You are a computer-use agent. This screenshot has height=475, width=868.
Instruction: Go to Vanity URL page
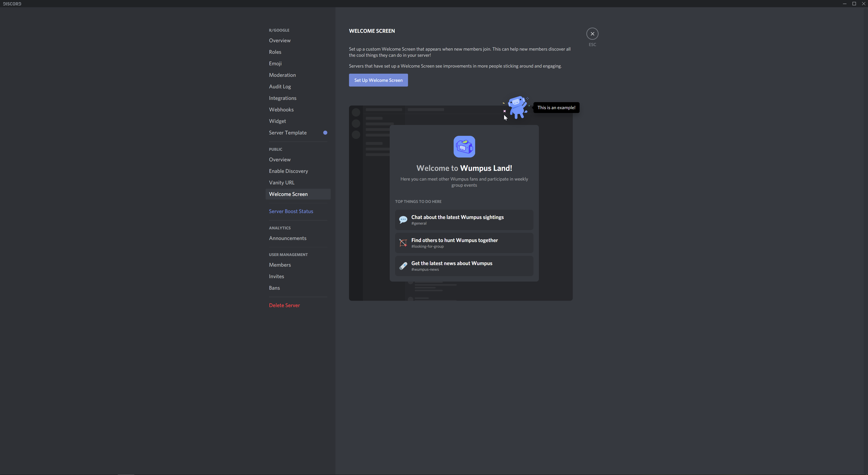[281, 183]
